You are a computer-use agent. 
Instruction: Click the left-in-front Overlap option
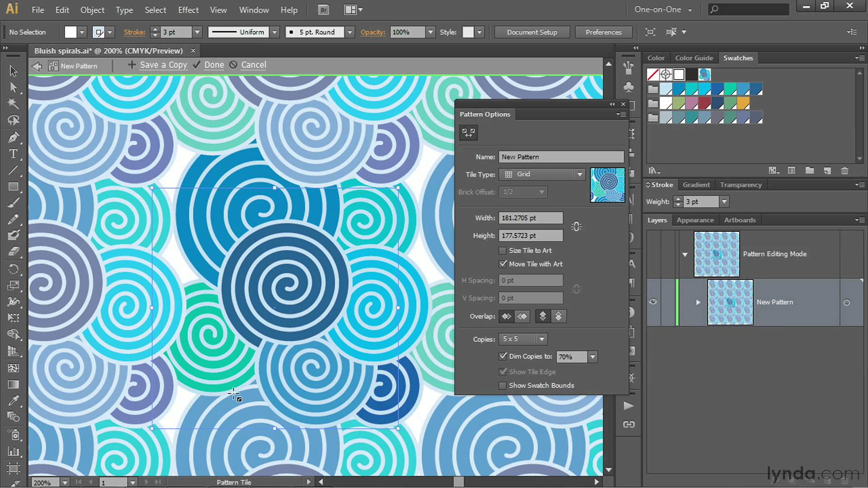(506, 316)
